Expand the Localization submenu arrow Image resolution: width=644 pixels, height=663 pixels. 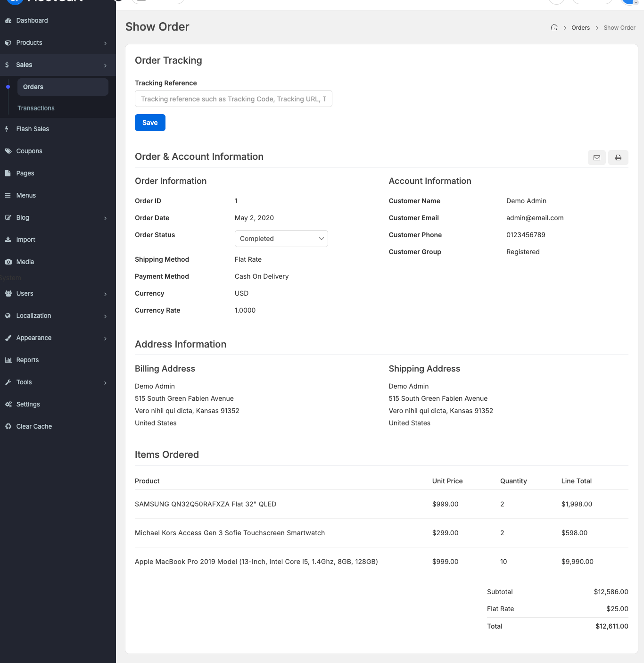pos(105,316)
